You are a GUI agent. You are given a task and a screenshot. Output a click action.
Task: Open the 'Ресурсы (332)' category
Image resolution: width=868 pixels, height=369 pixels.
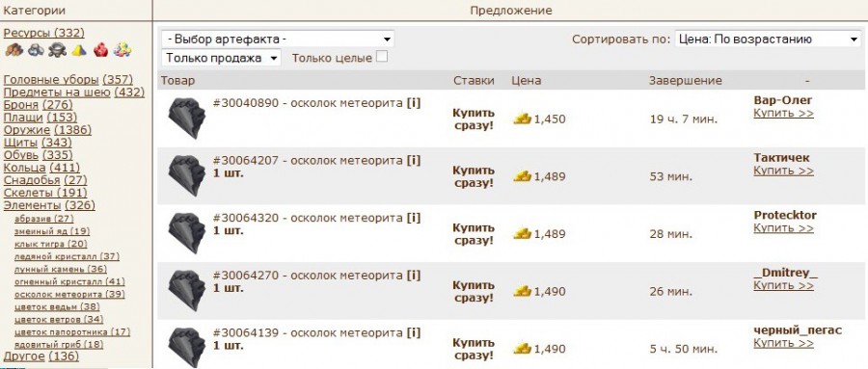pos(44,33)
